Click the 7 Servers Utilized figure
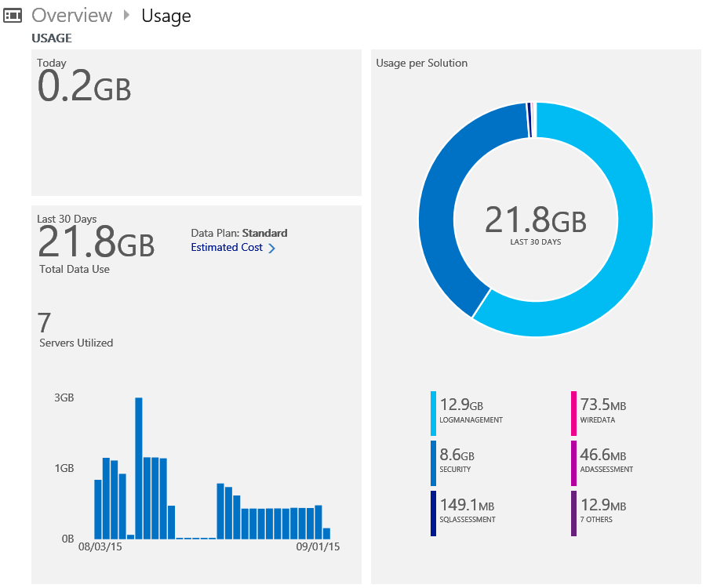The width and height of the screenshot is (706, 588). coord(45,323)
